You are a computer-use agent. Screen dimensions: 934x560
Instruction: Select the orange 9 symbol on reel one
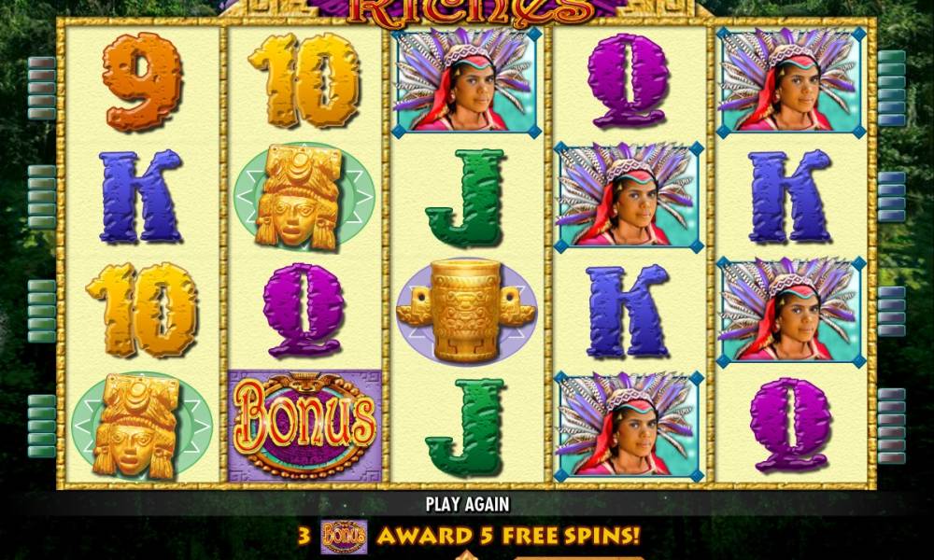point(141,81)
